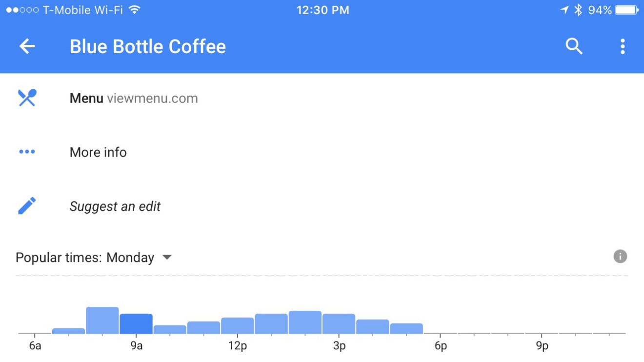Expand the Monday day dropdown arrow

click(x=167, y=257)
